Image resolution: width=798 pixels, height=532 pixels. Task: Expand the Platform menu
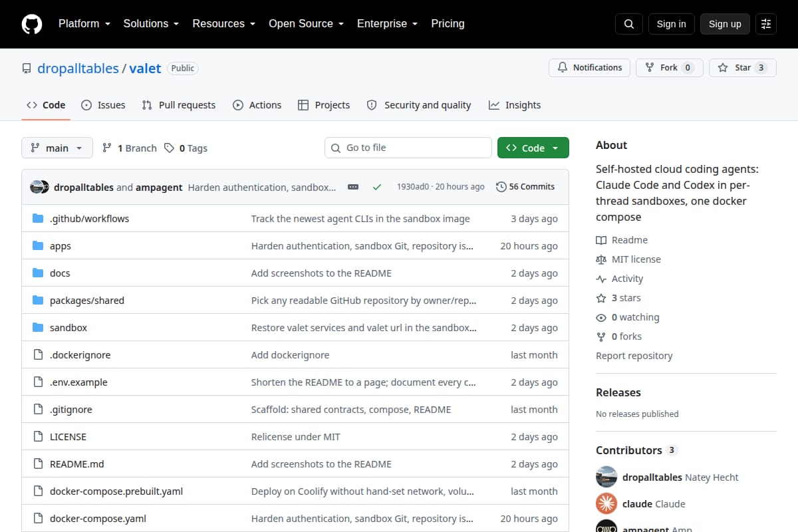tap(84, 24)
